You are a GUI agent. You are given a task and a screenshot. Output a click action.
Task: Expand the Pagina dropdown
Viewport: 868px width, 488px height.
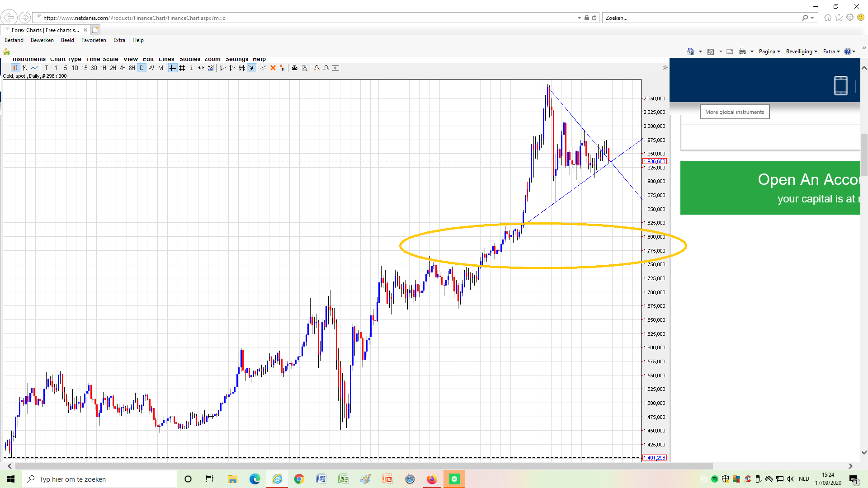coord(769,52)
